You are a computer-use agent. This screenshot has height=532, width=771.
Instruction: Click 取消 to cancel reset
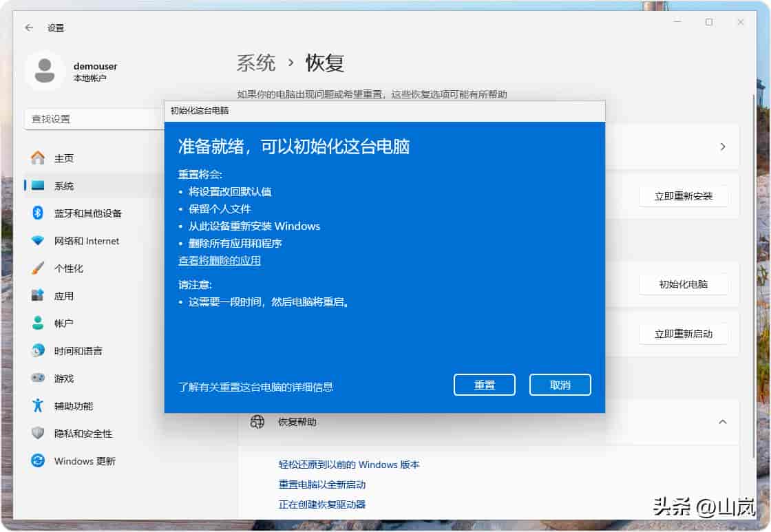pos(560,385)
